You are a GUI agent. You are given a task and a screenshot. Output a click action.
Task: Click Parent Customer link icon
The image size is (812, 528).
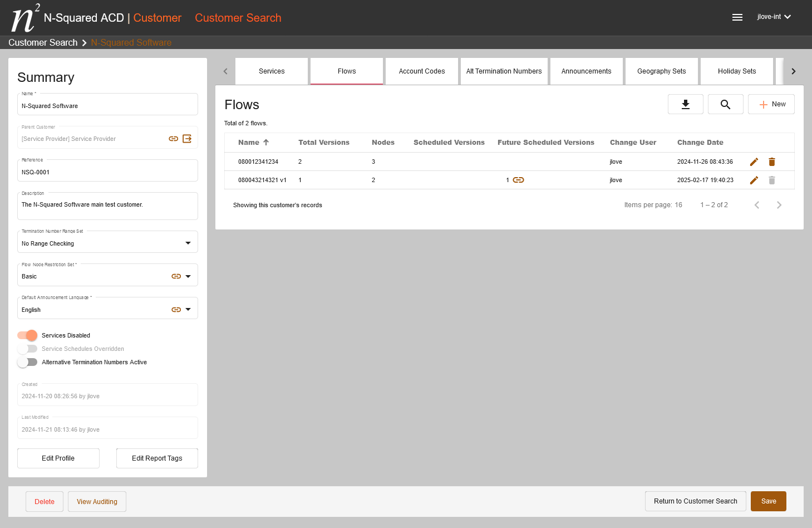point(173,139)
